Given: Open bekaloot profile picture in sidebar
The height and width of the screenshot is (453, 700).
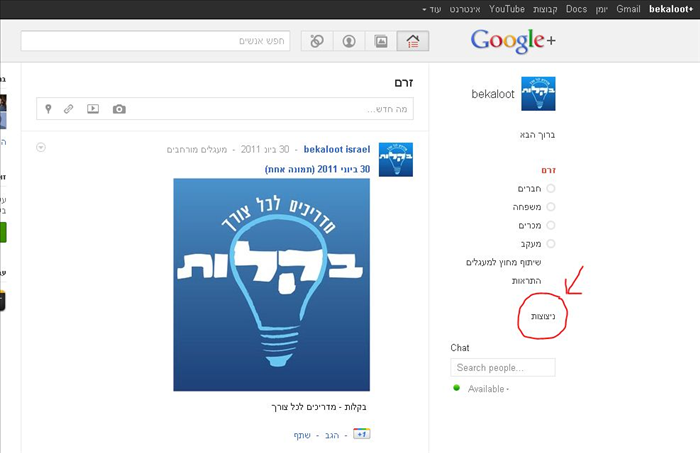Looking at the screenshot, I should tap(538, 94).
